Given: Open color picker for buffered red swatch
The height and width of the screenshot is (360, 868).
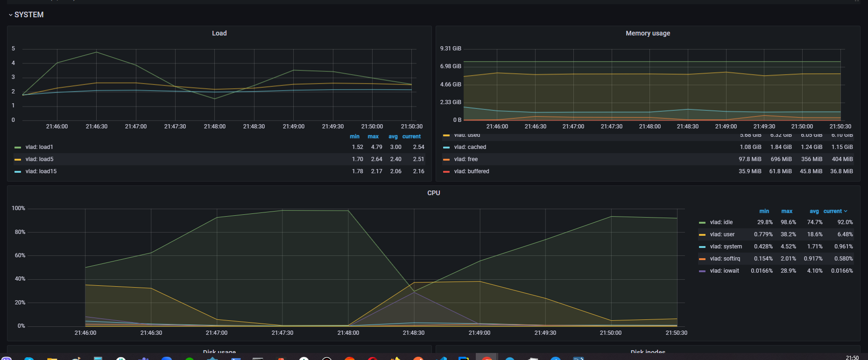Looking at the screenshot, I should 446,172.
